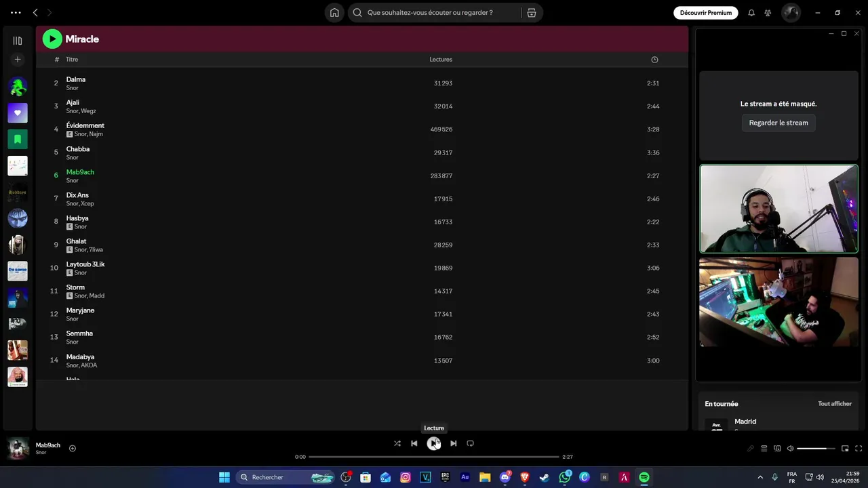The height and width of the screenshot is (488, 868).
Task: Click the top webcam stream thumbnail
Action: pos(778,209)
